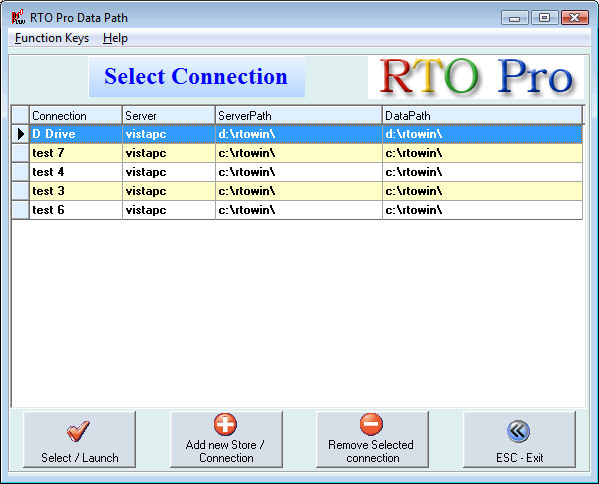Click ServerPath c:\rtowin\ in test 3 row
Screen dimensions: 599x484
(299, 191)
